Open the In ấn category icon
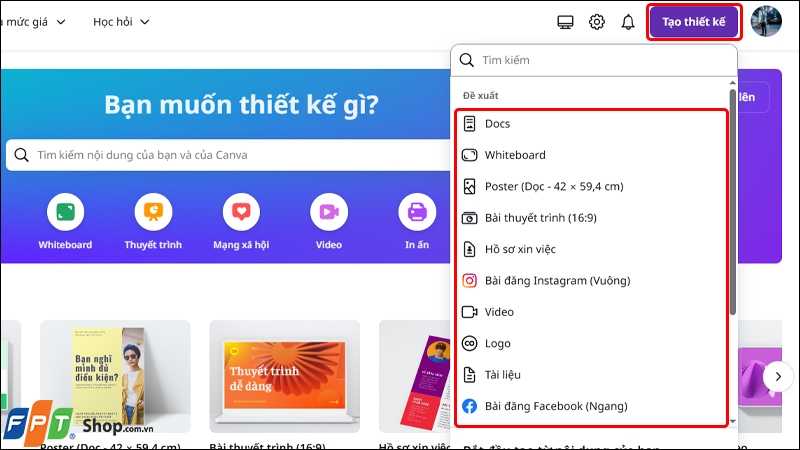Image resolution: width=800 pixels, height=450 pixels. [417, 212]
